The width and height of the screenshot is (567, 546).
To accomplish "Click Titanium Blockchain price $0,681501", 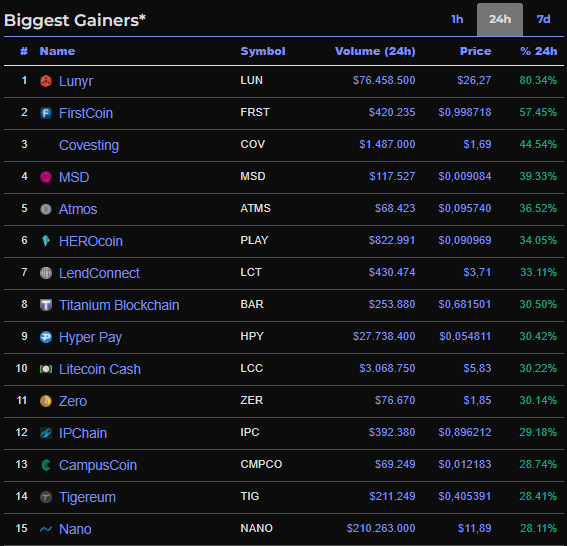I will 465,304.
